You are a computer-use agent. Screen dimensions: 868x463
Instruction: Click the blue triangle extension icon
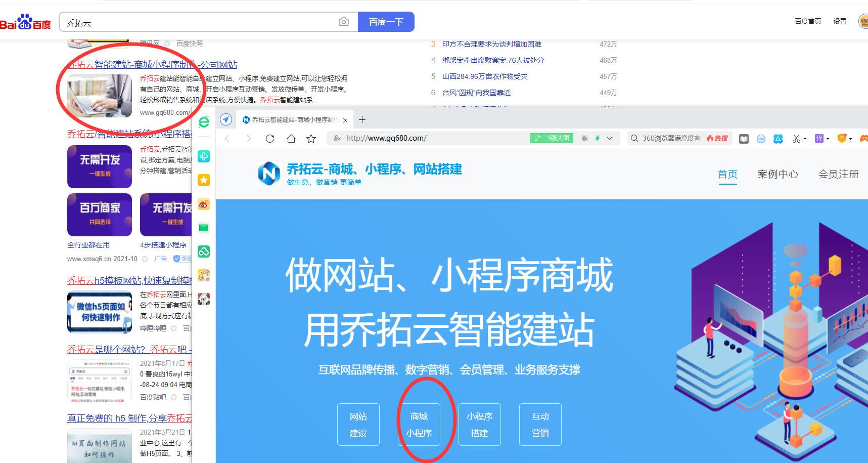click(x=778, y=138)
